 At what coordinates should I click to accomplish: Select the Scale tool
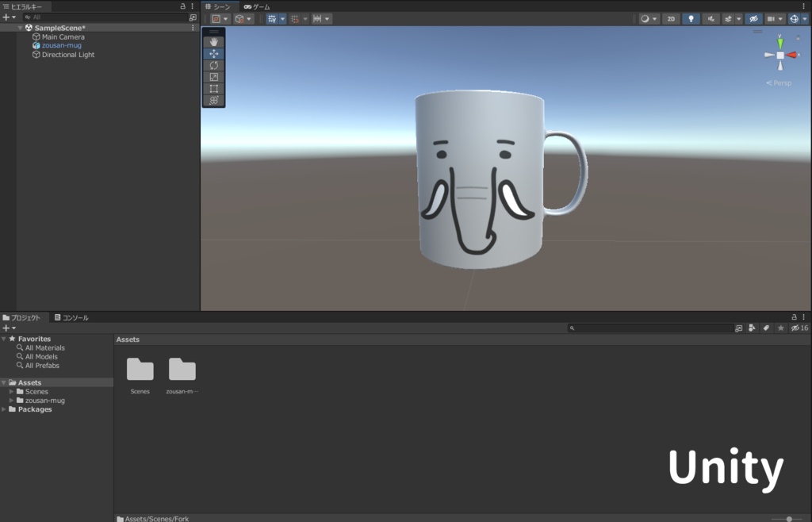coord(213,76)
